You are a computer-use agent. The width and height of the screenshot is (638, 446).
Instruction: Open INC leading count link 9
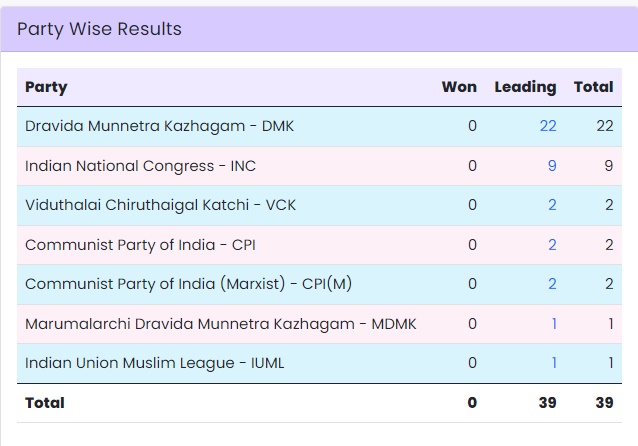point(552,166)
